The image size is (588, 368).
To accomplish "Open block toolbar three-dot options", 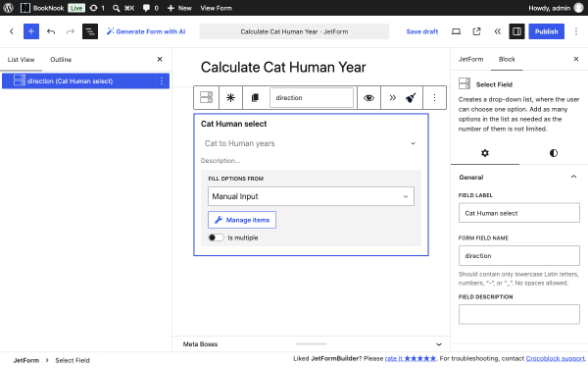I will coord(434,97).
